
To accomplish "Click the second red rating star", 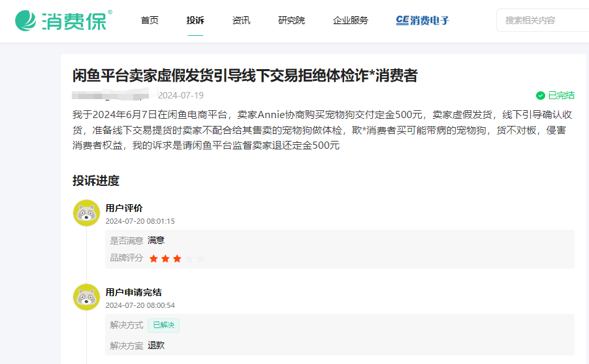I will (165, 258).
